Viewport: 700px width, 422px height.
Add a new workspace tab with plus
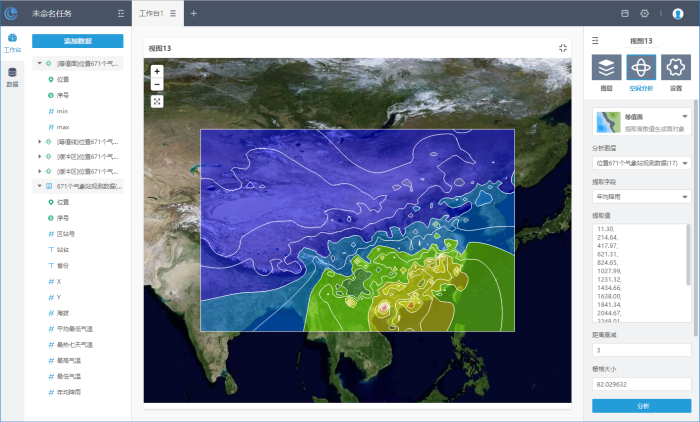(x=194, y=14)
